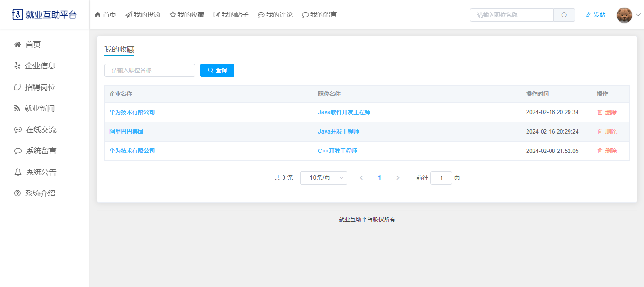The image size is (644, 287).
Task: Expand the 10条/页 page size dropdown
Action: pyautogui.click(x=323, y=178)
